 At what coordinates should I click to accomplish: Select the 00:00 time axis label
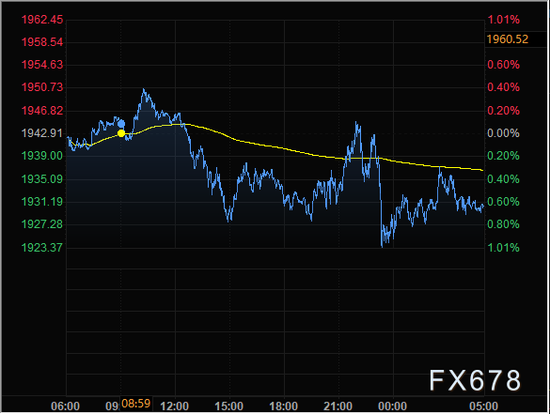392,406
